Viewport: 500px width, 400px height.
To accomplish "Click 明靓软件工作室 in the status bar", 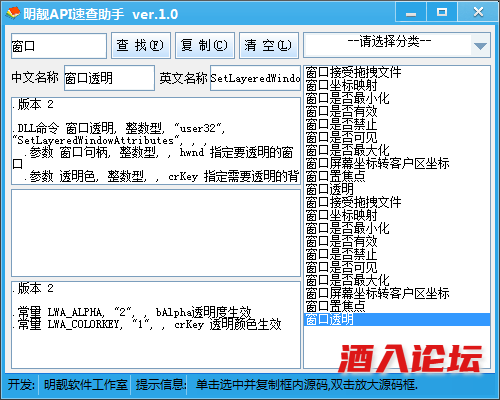I will [x=86, y=385].
